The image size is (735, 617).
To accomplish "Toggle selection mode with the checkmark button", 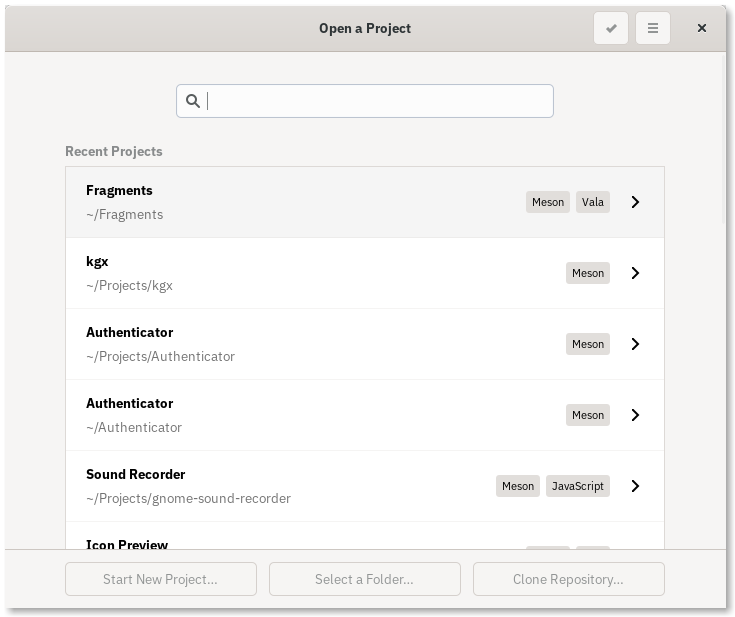I will point(610,28).
